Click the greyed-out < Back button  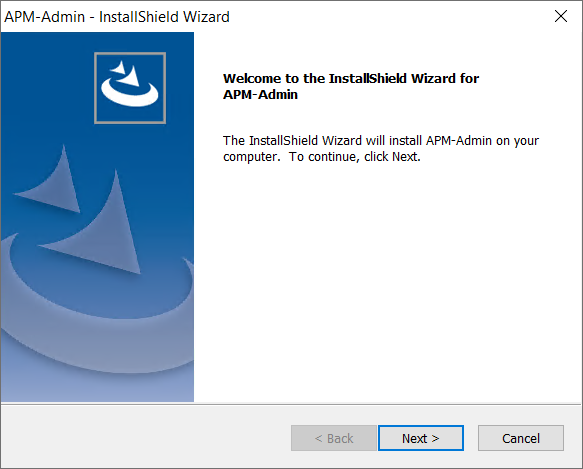click(334, 438)
